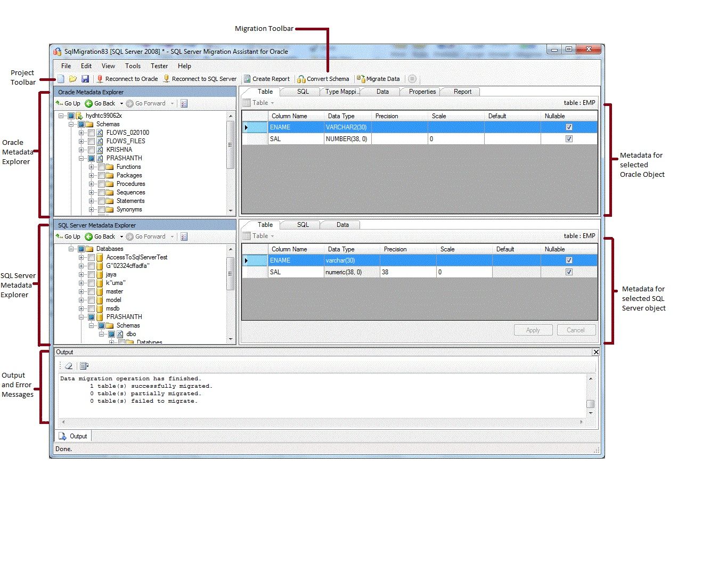Select the Migrate Data toolbar icon

pos(361,78)
